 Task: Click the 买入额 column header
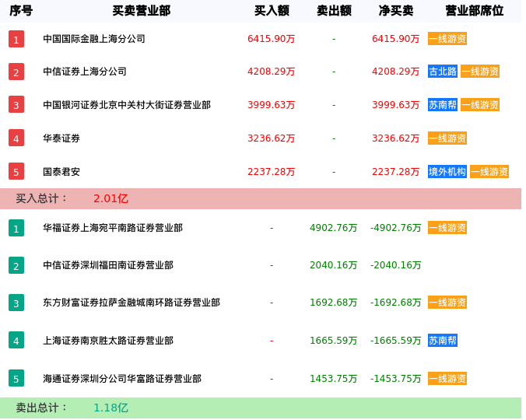coord(272,11)
